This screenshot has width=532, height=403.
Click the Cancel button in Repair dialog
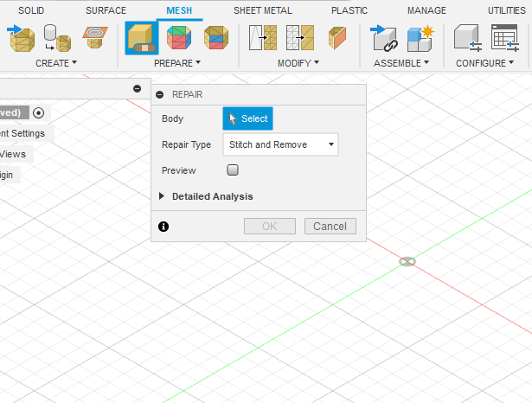(330, 226)
